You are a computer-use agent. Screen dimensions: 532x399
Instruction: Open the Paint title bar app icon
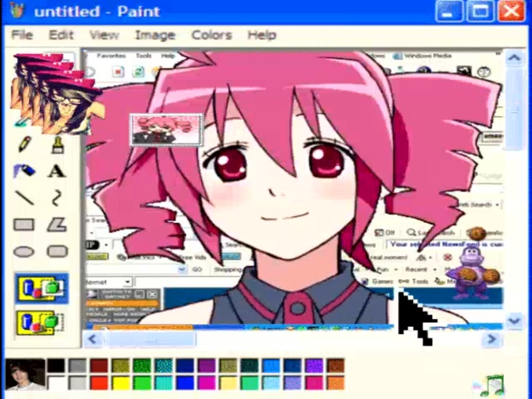coord(17,11)
